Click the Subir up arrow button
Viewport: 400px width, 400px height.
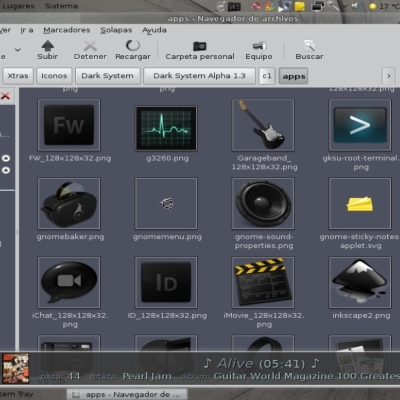[x=48, y=50]
